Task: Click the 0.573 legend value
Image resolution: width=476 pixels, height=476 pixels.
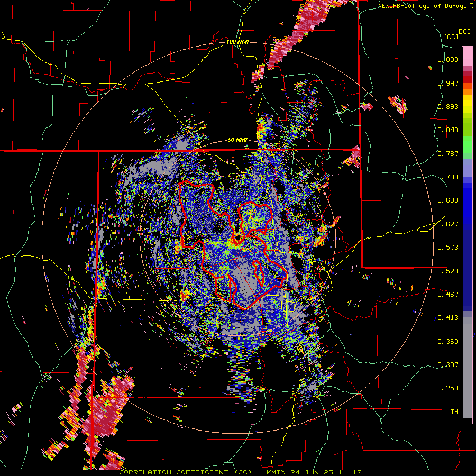Action: point(448,248)
